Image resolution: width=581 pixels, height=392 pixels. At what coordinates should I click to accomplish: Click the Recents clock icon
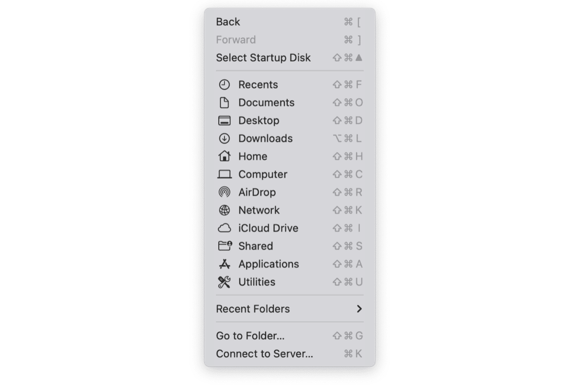pyautogui.click(x=224, y=85)
